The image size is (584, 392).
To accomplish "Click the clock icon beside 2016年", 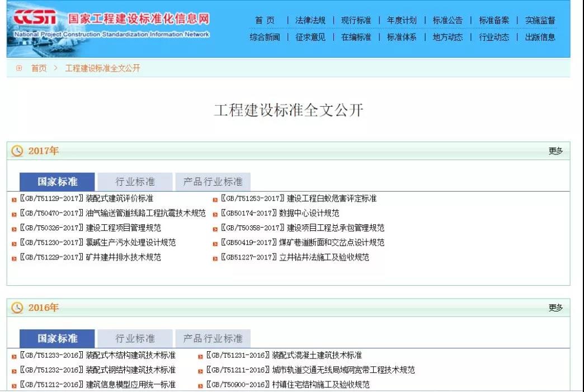I will [18, 308].
